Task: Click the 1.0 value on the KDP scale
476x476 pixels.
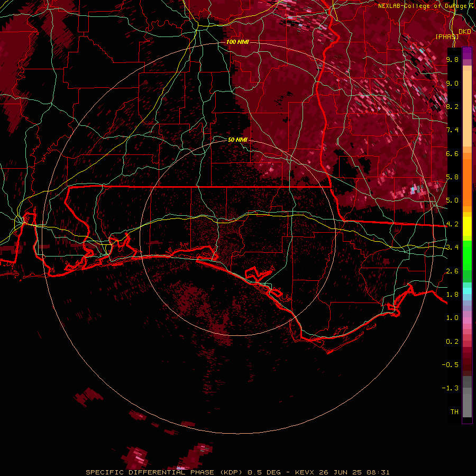Action: [x=452, y=318]
